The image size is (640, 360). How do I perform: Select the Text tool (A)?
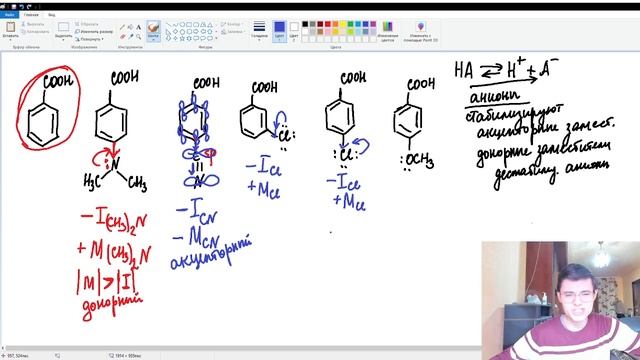[138, 27]
